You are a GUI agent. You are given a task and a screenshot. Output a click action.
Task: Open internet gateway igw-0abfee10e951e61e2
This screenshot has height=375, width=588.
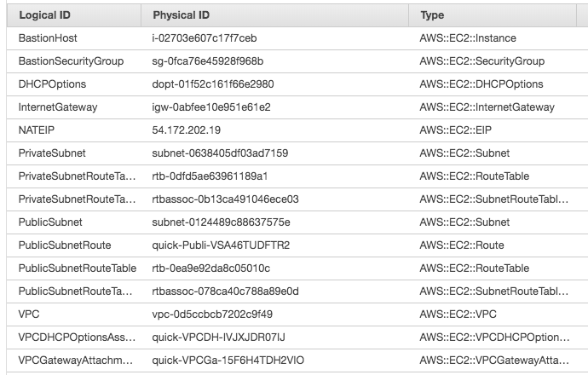point(211,107)
